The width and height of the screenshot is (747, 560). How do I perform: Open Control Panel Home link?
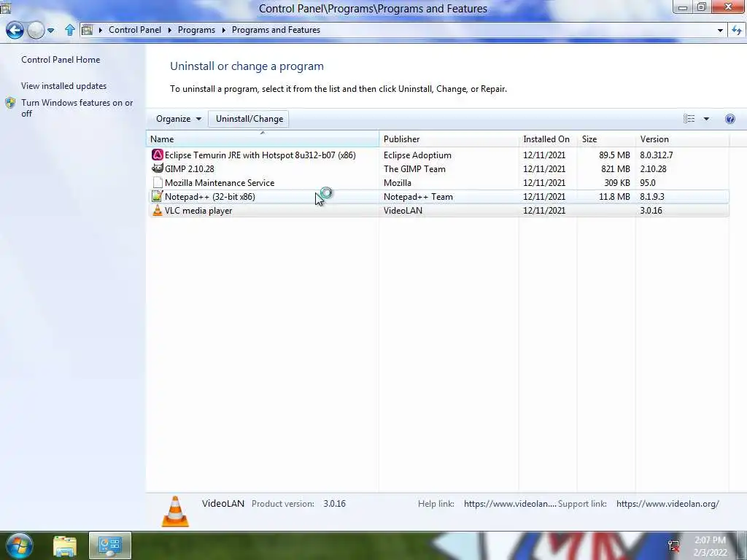click(x=61, y=60)
